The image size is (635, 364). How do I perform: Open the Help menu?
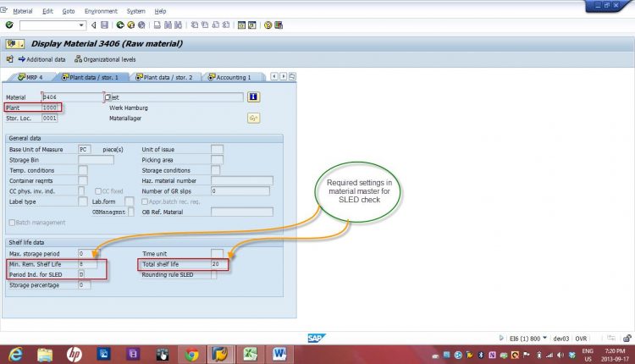160,11
